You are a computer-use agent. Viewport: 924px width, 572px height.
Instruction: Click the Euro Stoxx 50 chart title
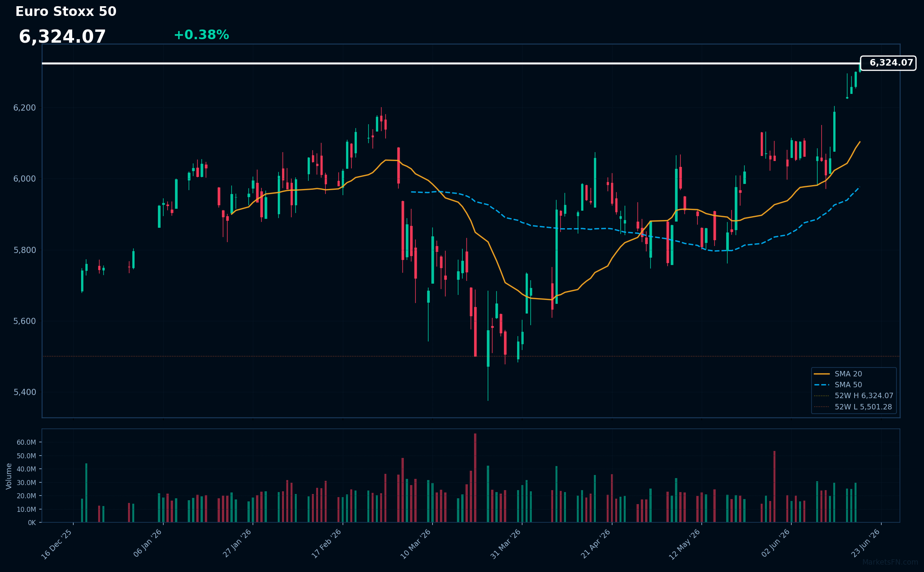[66, 12]
